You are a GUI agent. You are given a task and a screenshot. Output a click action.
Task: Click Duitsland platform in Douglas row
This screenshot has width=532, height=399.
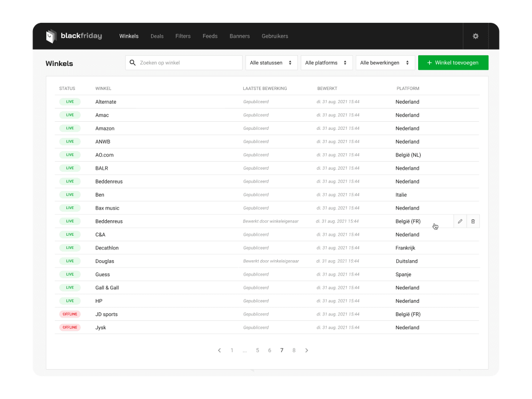(407, 261)
